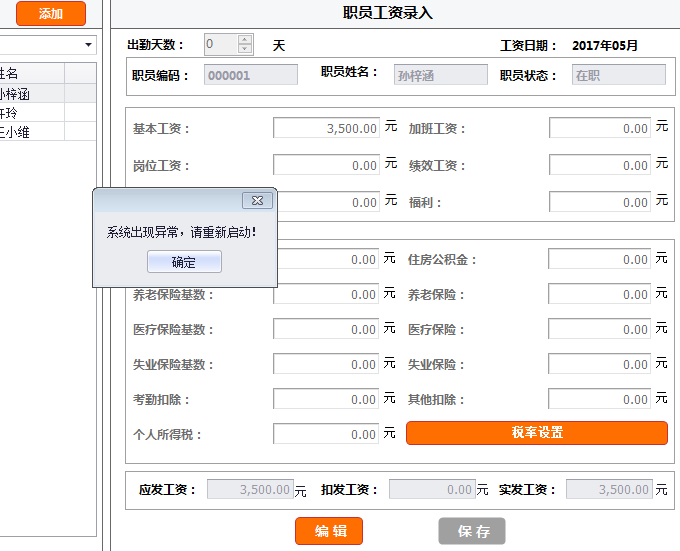Click the 职员编码 field showing 000001

coord(250,75)
